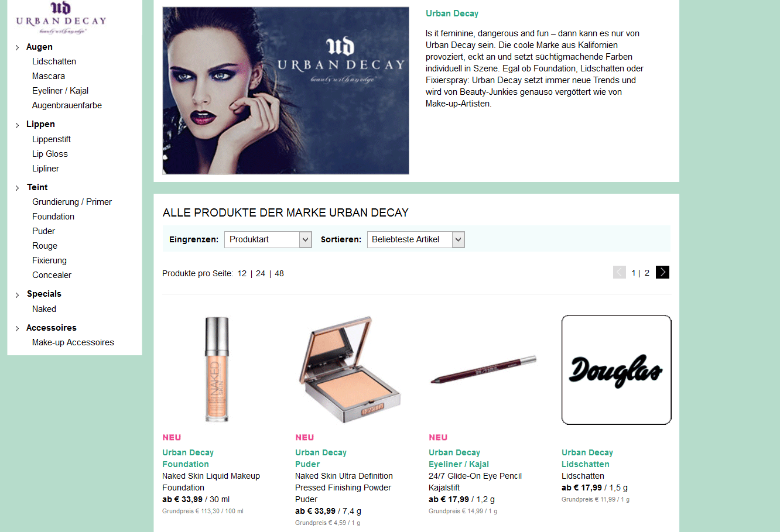Click the Douglas placeholder product image
This screenshot has height=532, width=780.
[616, 370]
